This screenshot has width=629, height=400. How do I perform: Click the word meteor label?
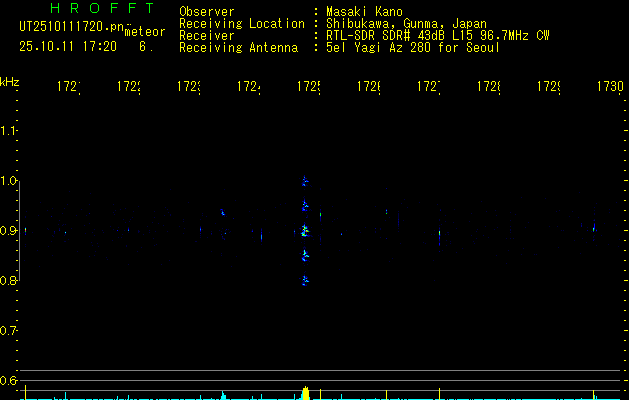point(145,32)
